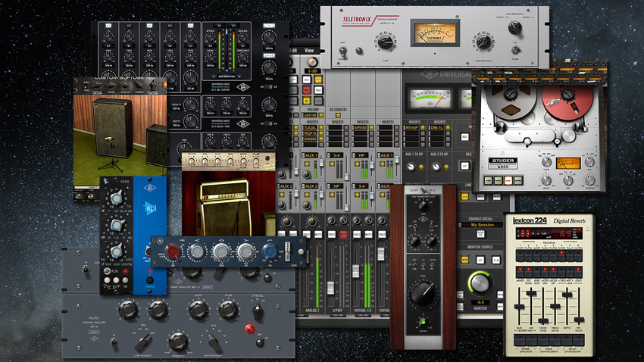The image size is (644, 362).
Task: Open the View menu in the Console window
Action: click(309, 51)
